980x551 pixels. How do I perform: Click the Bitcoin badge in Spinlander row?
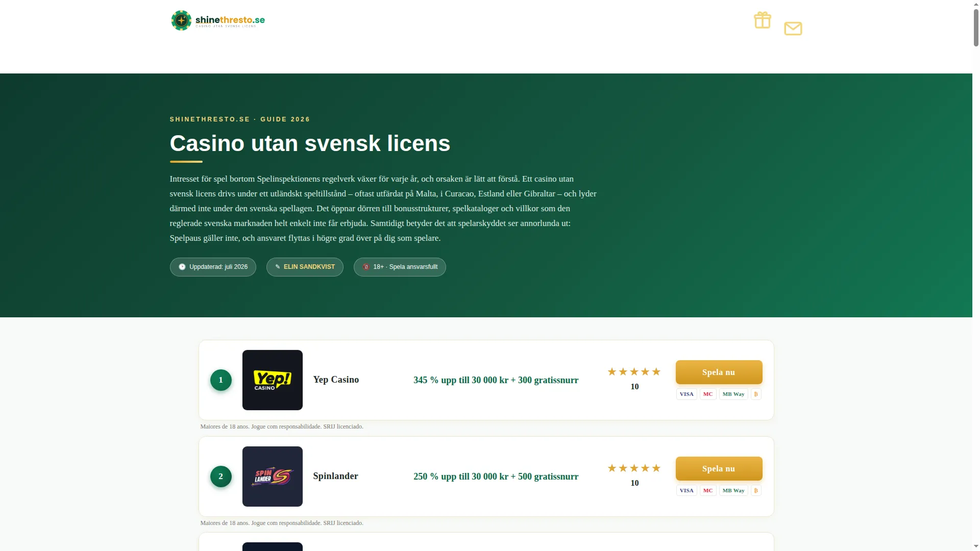point(756,490)
